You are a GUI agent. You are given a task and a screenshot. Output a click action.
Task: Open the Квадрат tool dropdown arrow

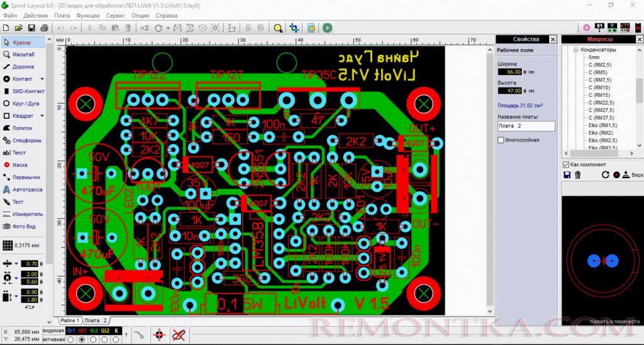tap(42, 116)
